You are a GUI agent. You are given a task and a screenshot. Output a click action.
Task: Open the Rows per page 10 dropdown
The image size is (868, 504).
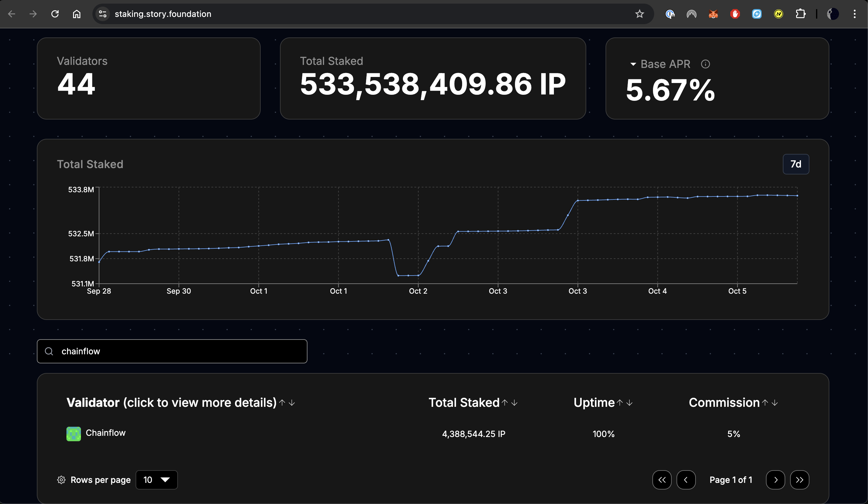157,480
